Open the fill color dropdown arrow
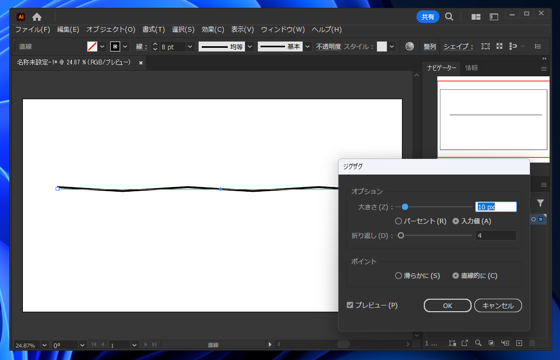560x360 pixels. 102,46
